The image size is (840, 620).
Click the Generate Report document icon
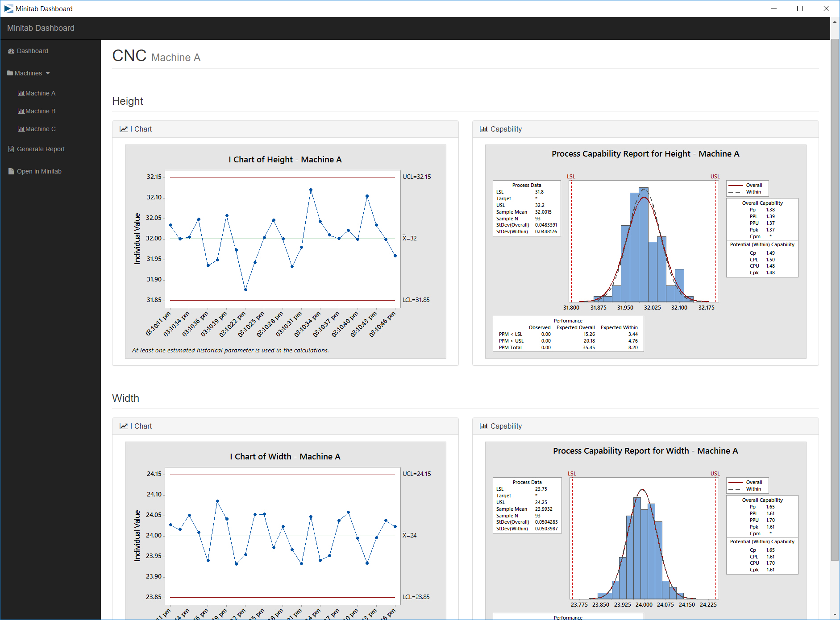pyautogui.click(x=11, y=149)
